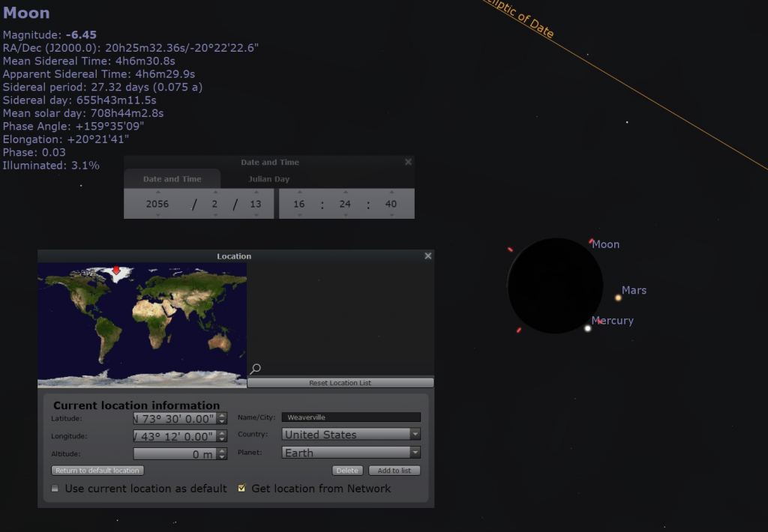This screenshot has height=532, width=768.
Task: Close the Location window
Action: (427, 256)
